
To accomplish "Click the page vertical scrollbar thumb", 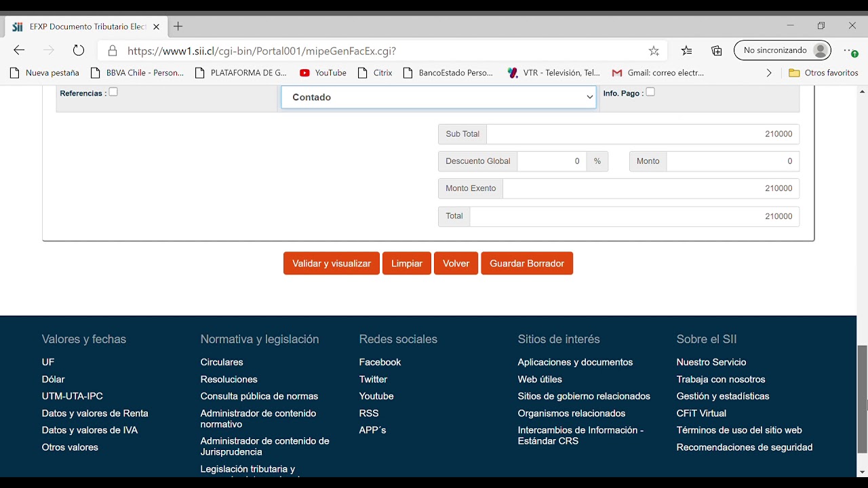I will click(x=863, y=399).
